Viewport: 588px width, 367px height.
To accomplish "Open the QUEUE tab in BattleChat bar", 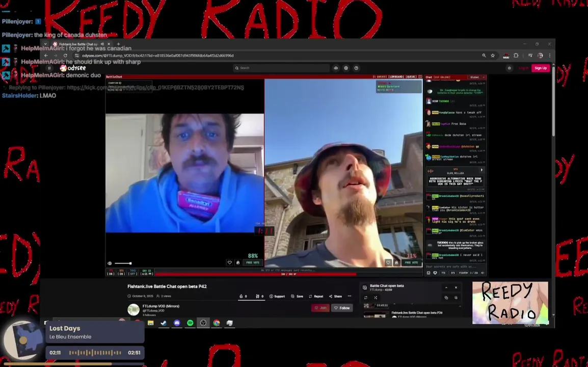I will tap(412, 77).
